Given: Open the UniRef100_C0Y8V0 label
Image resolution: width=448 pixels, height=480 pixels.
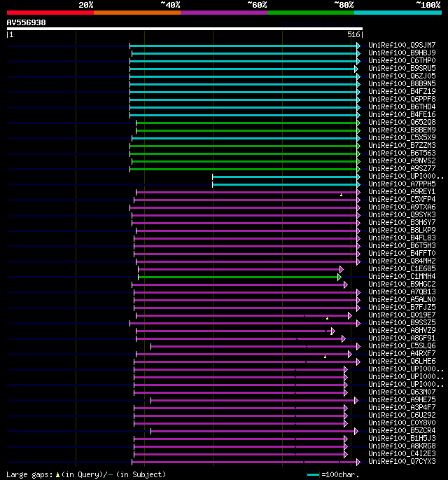Looking at the screenshot, I should (x=402, y=423).
